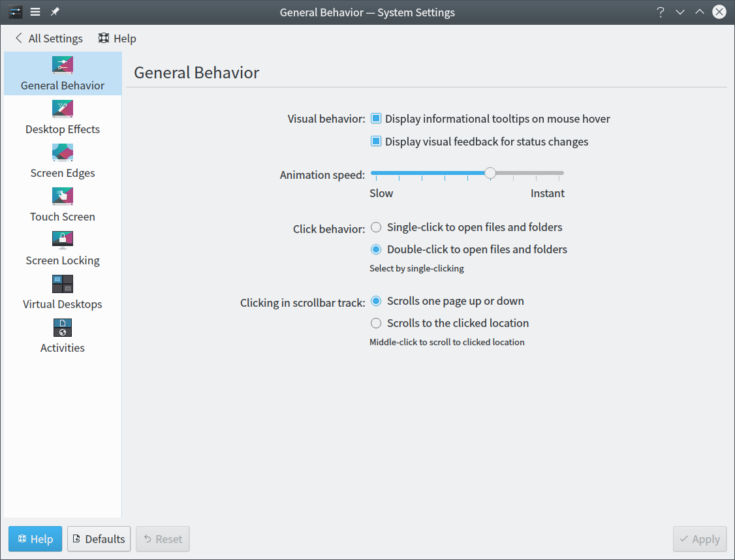
Task: Open the titlebar dropdown chevron
Action: [x=680, y=12]
